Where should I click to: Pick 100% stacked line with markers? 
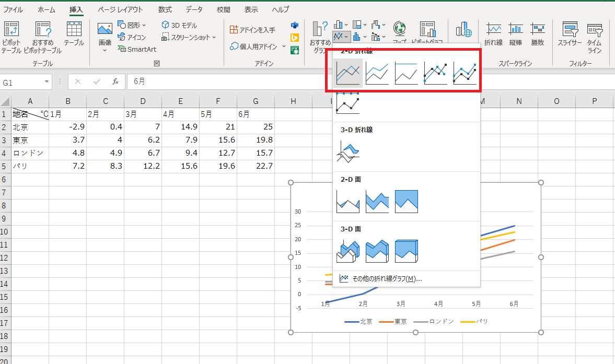[x=348, y=103]
